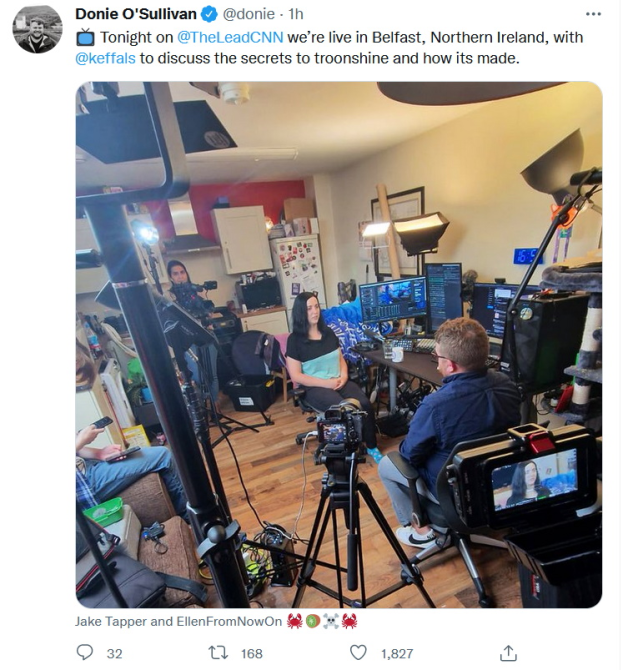Click the TV emoji at tweet start

point(85,37)
